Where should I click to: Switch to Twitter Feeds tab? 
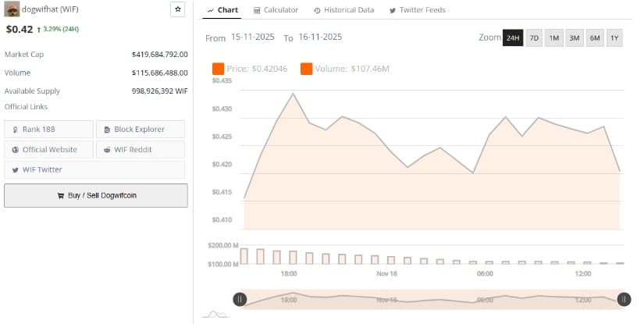(x=418, y=10)
